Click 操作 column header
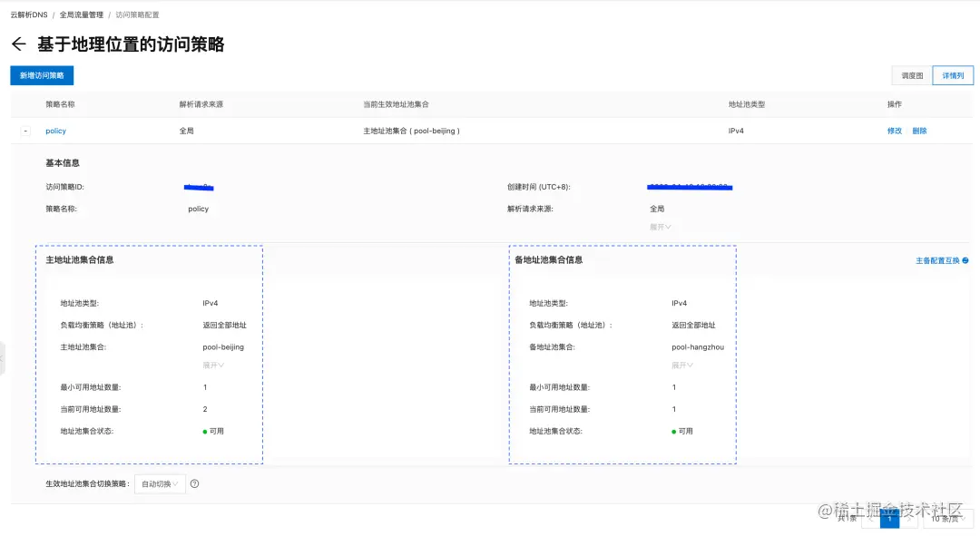 [x=895, y=104]
